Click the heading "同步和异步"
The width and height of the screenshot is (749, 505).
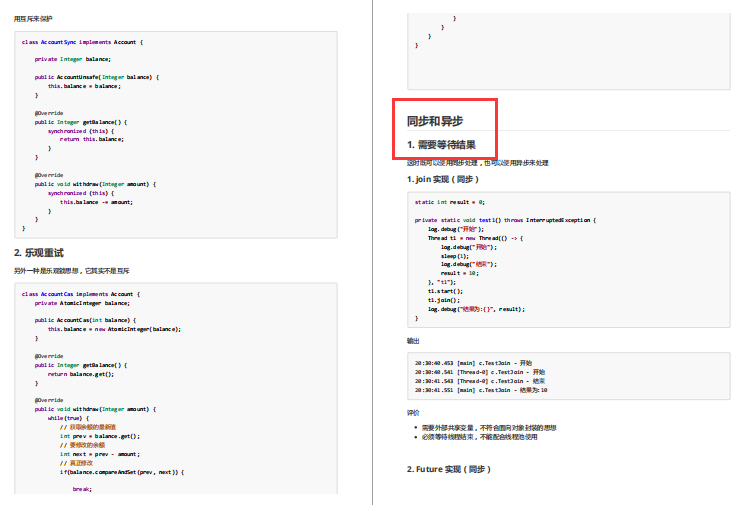[435, 121]
